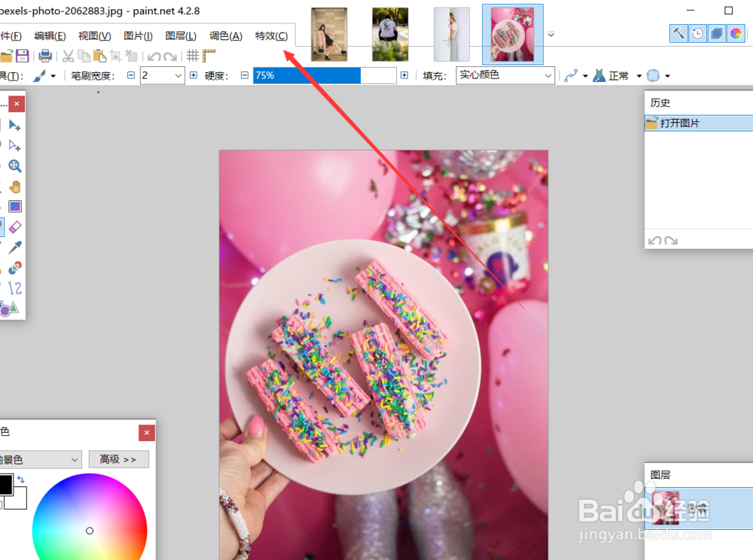
Task: Select the Color Picker eyedropper tool
Action: pos(15,247)
